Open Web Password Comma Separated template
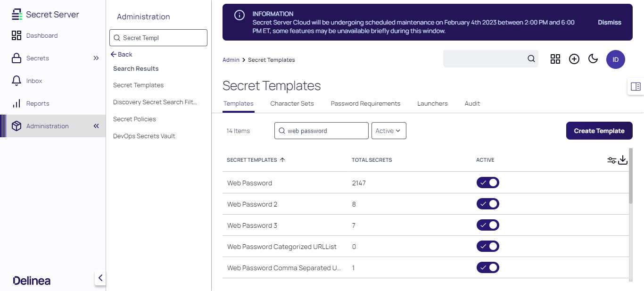Viewport: 644px width, 291px height. tap(284, 268)
